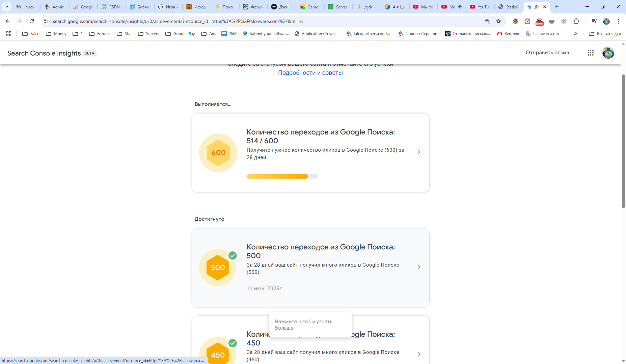Switch to the RSDN tab
626x364 pixels.
tap(111, 7)
